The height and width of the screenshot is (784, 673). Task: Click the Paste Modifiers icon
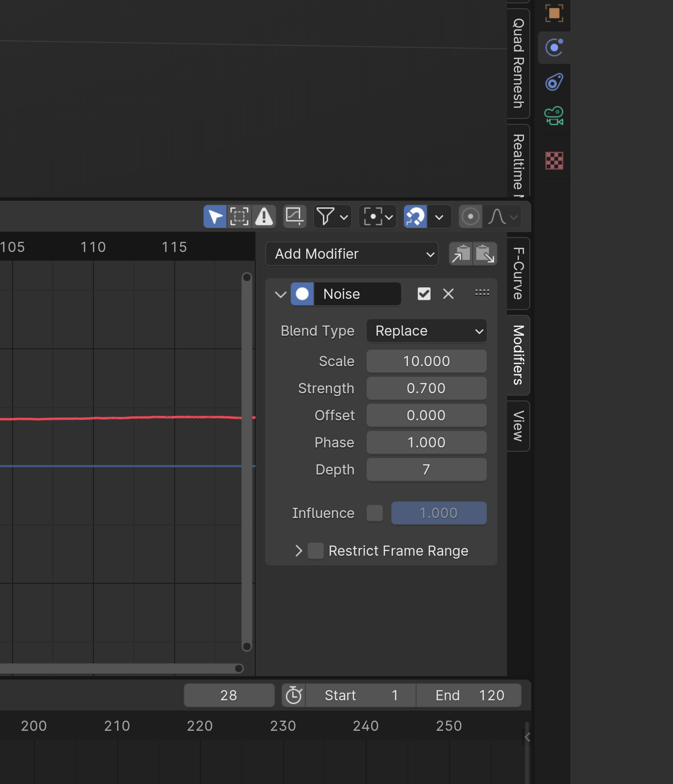pos(485,254)
